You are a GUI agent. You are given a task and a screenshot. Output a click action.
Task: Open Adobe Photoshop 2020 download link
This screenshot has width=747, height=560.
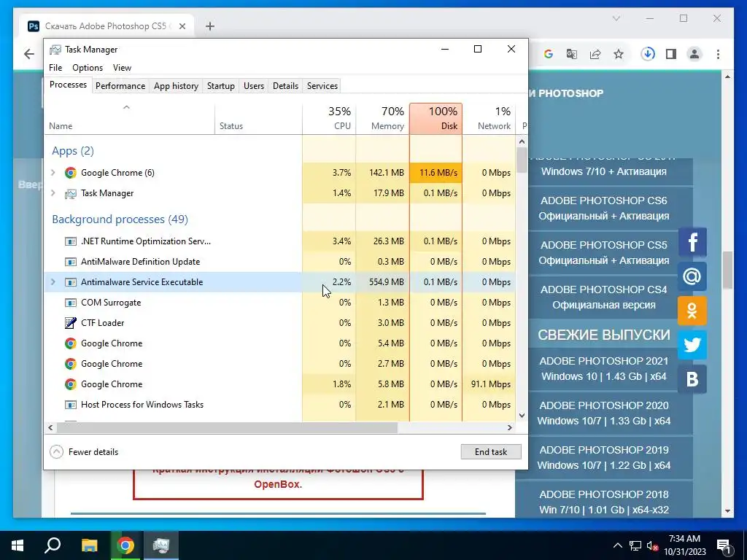603,413
